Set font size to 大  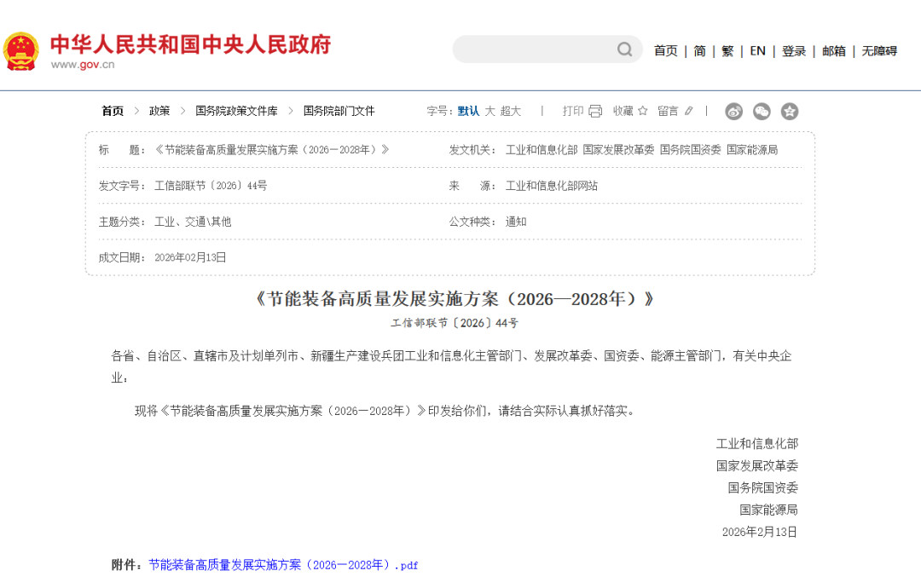[x=489, y=111]
